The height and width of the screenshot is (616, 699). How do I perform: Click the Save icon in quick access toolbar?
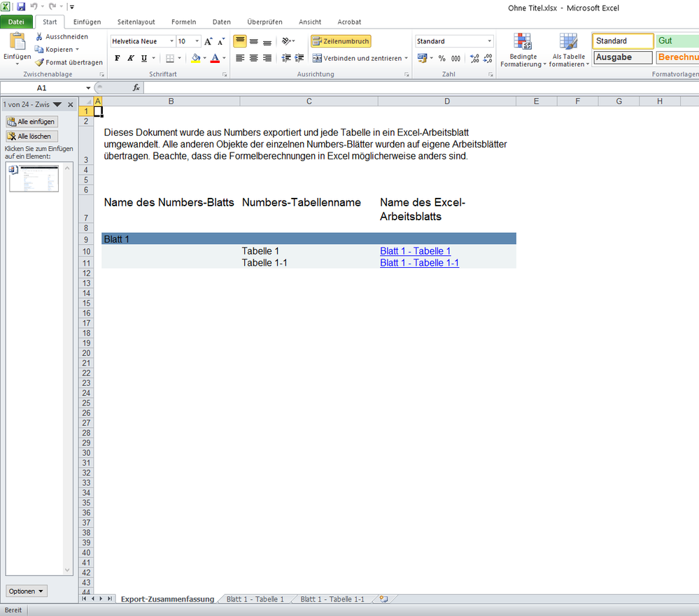click(21, 7)
